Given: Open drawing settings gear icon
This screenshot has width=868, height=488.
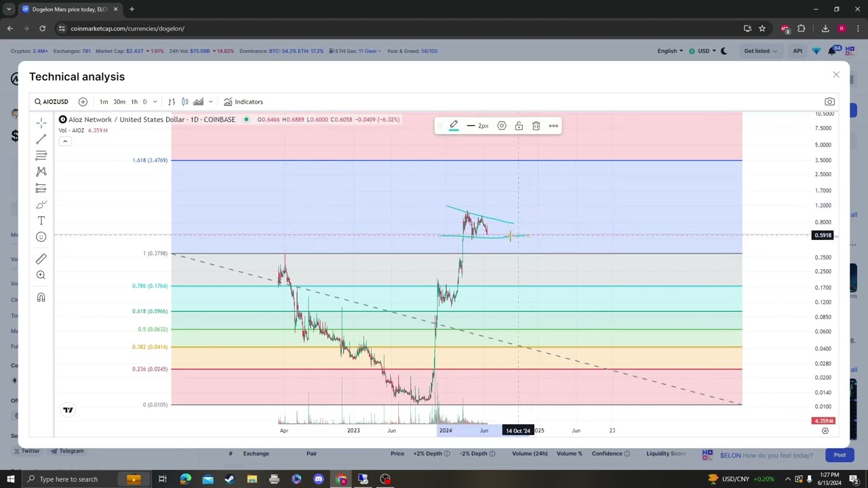Looking at the screenshot, I should pyautogui.click(x=502, y=126).
